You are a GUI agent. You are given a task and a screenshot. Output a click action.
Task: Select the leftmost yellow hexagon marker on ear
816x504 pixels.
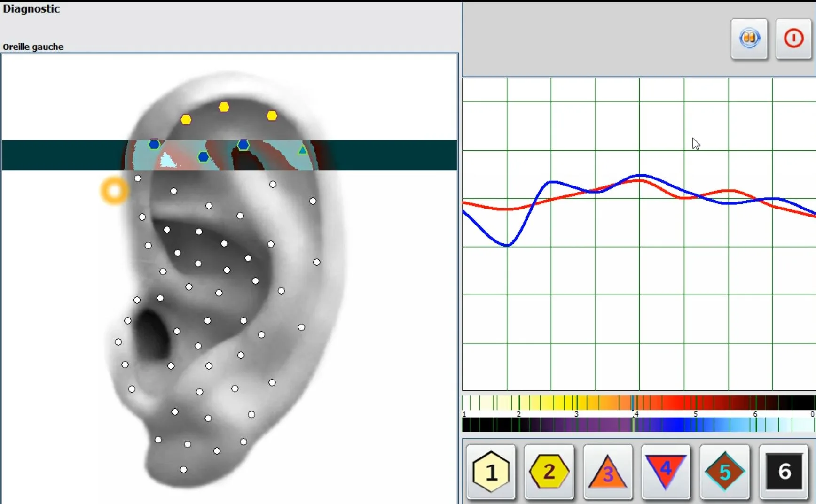pos(186,120)
